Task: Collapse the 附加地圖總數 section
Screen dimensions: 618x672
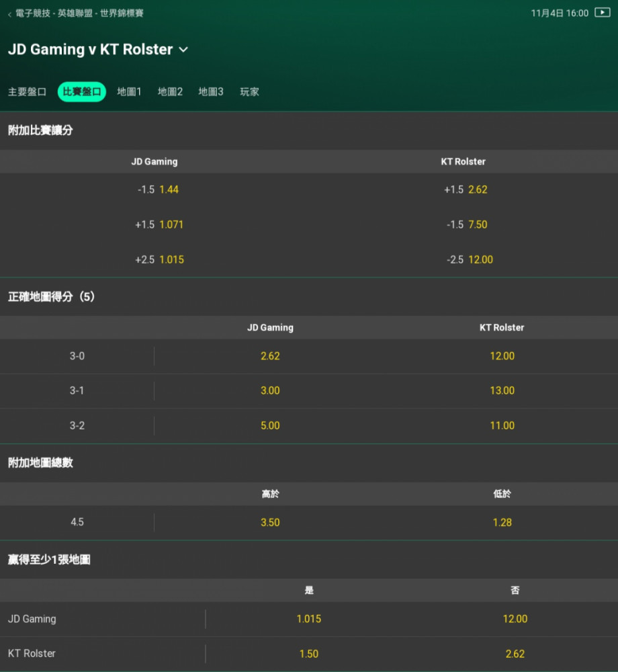Action: pyautogui.click(x=309, y=463)
